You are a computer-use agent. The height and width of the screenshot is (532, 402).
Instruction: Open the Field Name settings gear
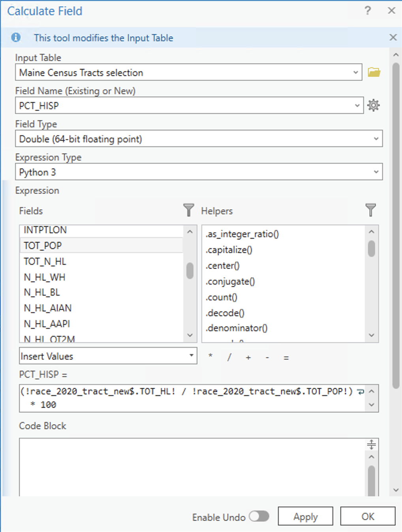pyautogui.click(x=373, y=105)
